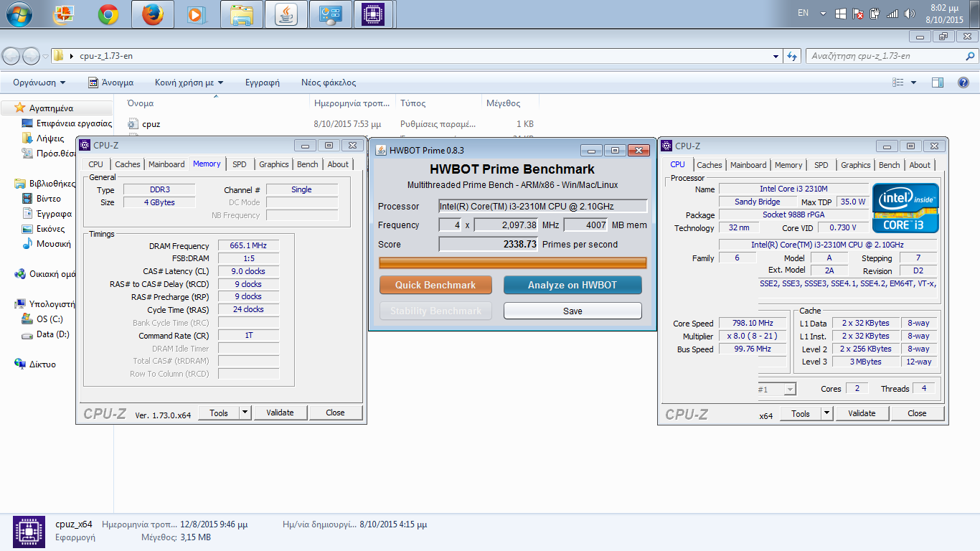Click Validate in the right CPU-Z window

coord(862,413)
